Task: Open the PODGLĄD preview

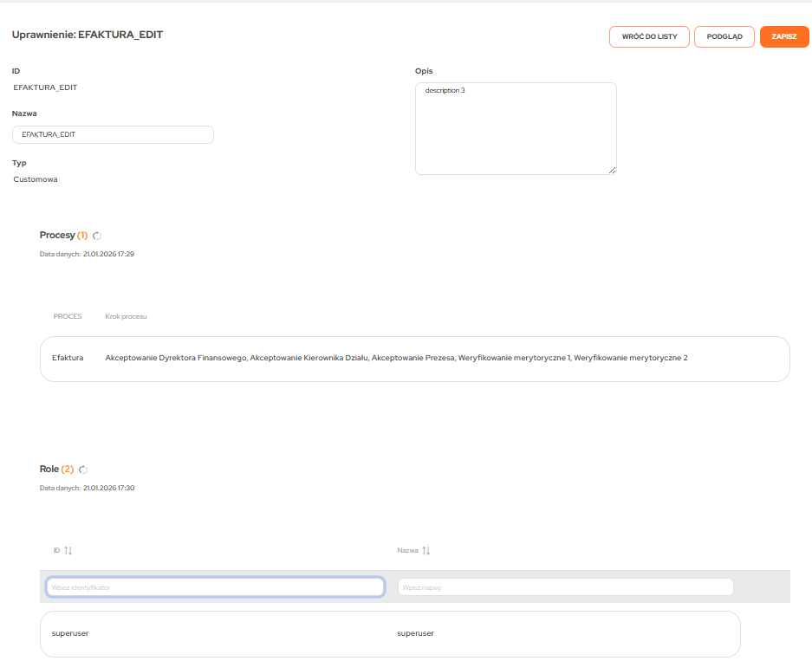Action: 724,36
